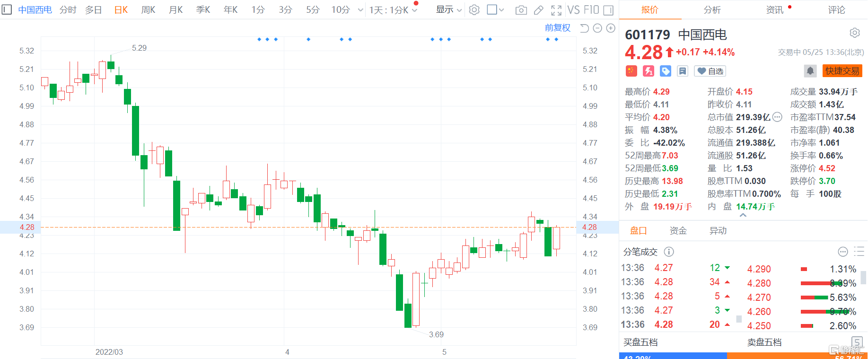Viewport: 868px width, 359px height.
Task: Open 资讯 tab
Action: pyautogui.click(x=775, y=10)
